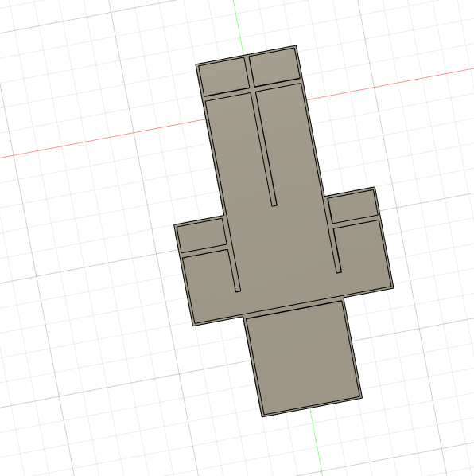Click the short vertical rib on the left wing
This screenshot has width=474, height=476.
coord(234,270)
